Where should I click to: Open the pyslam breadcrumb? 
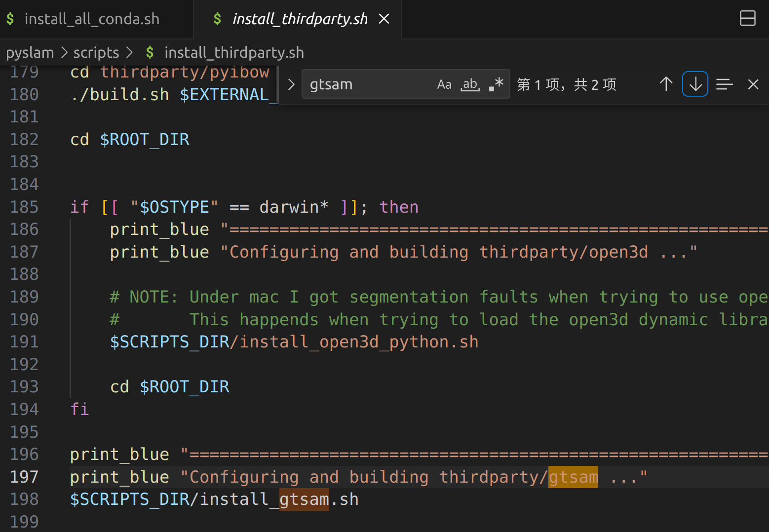(30, 52)
